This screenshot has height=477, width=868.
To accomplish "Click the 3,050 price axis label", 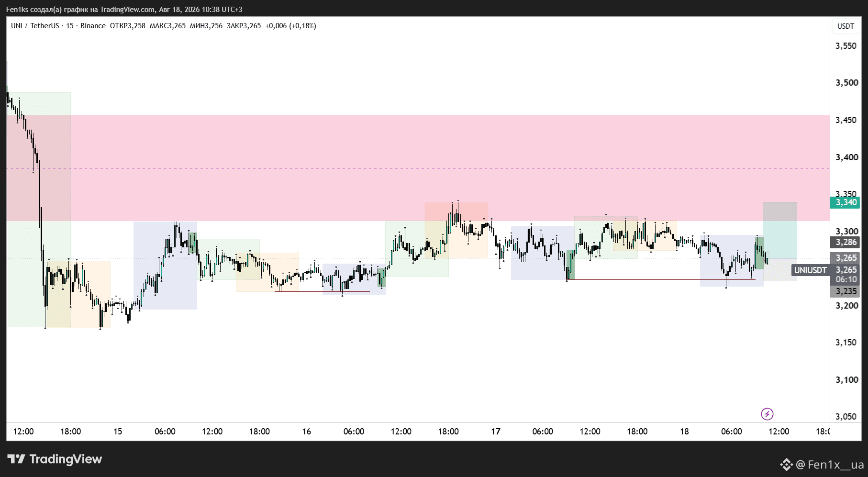I will coord(846,417).
